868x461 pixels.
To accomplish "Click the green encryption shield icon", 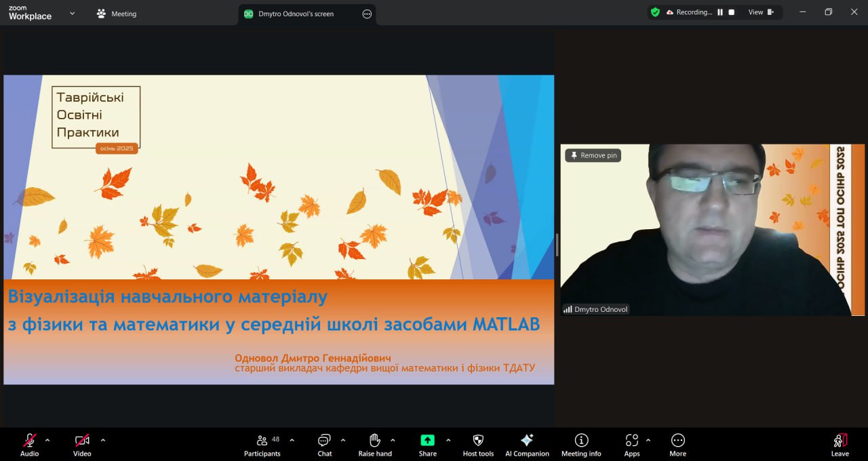I will pyautogui.click(x=655, y=12).
